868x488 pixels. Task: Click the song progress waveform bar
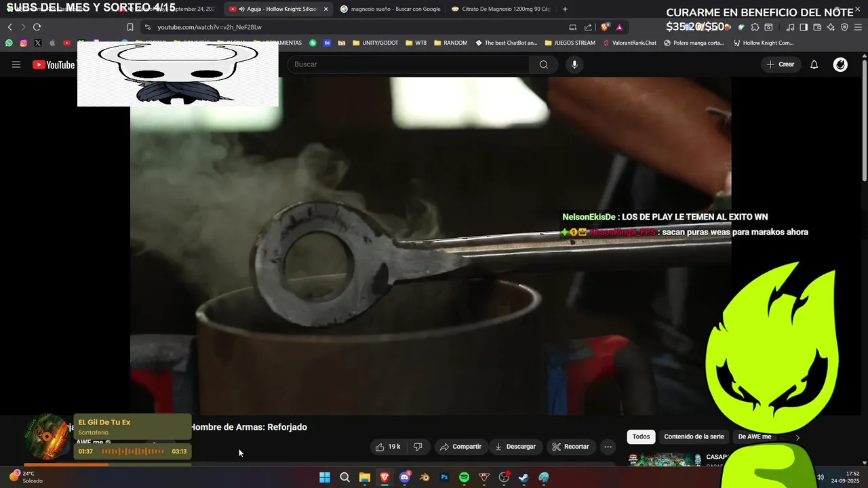click(133, 451)
